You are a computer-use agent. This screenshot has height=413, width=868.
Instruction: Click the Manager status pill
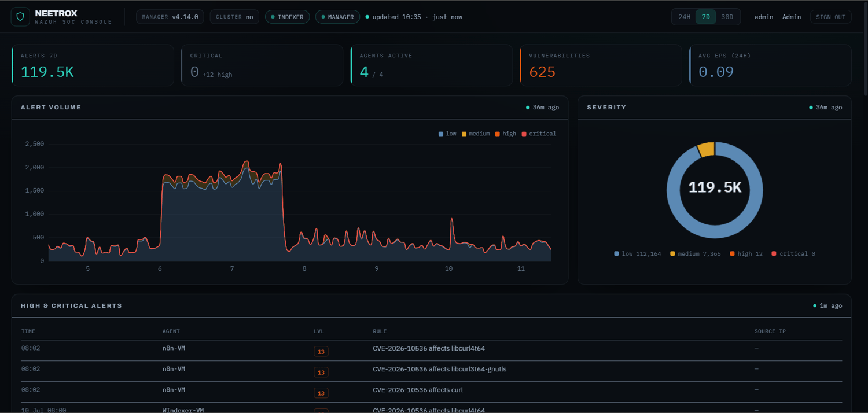[x=337, y=17]
